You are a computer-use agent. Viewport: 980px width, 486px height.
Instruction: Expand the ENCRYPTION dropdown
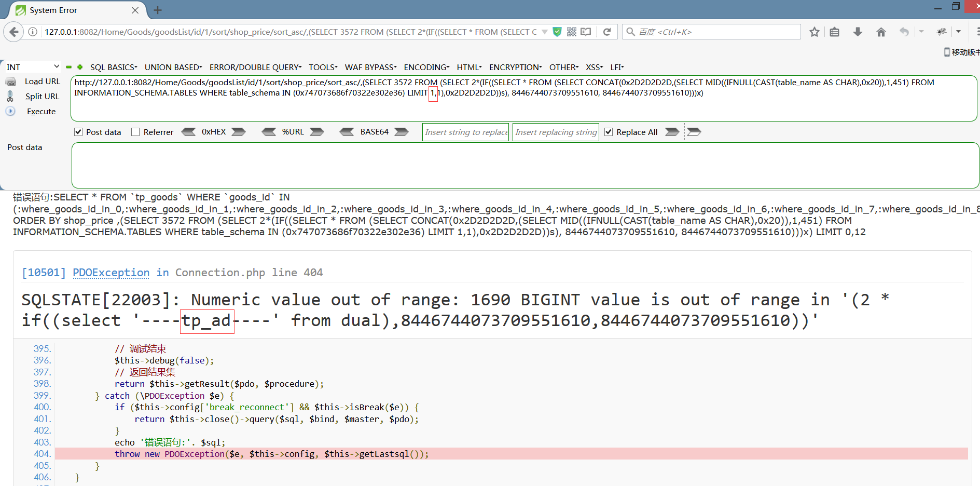[515, 67]
